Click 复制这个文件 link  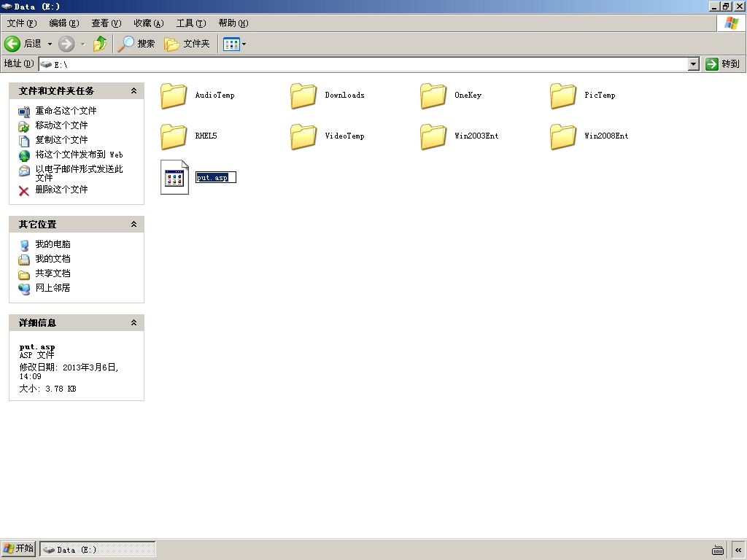[61, 139]
